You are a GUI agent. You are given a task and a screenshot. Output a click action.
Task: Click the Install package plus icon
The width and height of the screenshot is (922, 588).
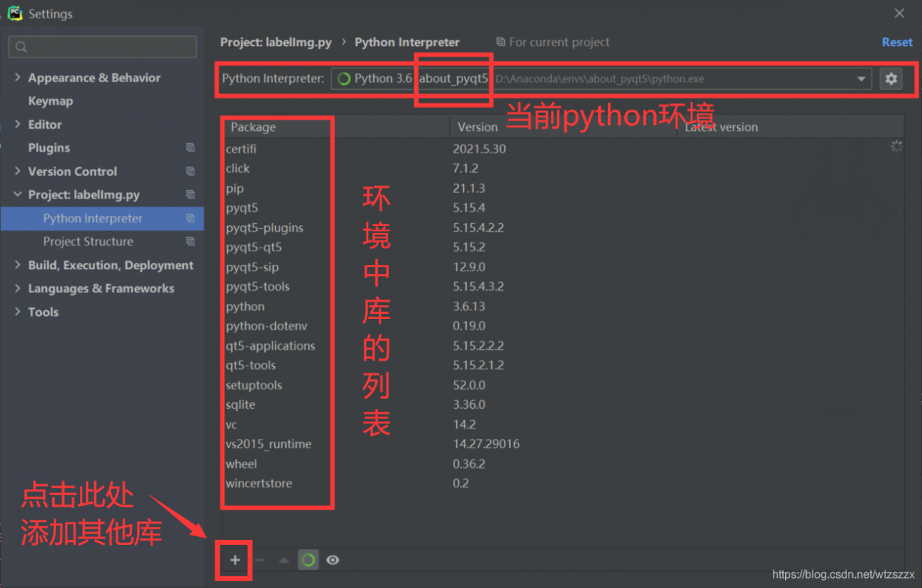point(233,559)
